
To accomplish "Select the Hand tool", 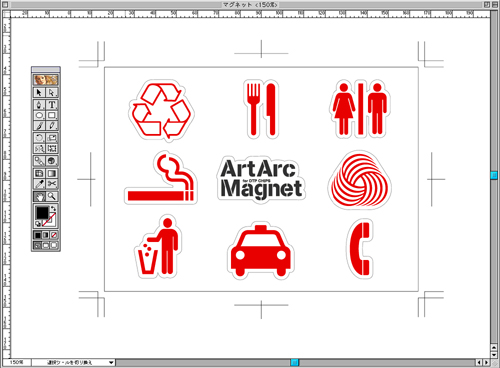I will click(x=39, y=196).
